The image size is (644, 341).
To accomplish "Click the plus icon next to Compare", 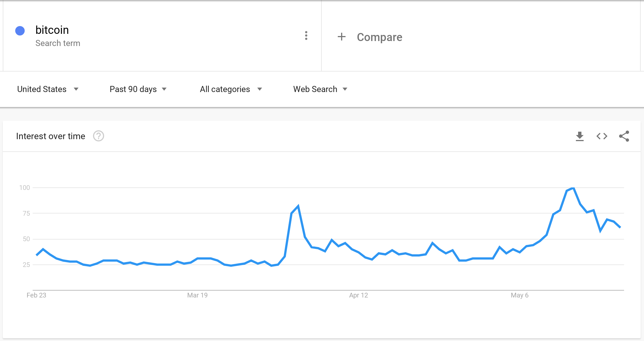I will coord(342,37).
